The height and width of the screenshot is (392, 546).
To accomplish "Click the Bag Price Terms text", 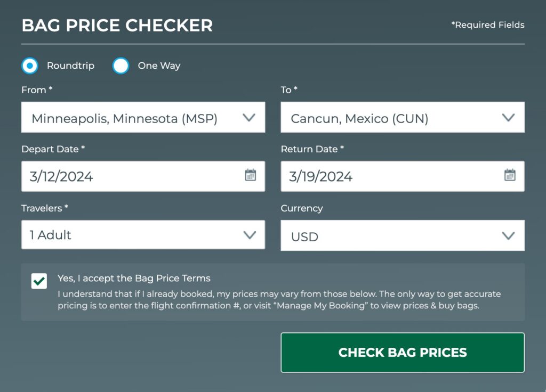I will point(133,278).
